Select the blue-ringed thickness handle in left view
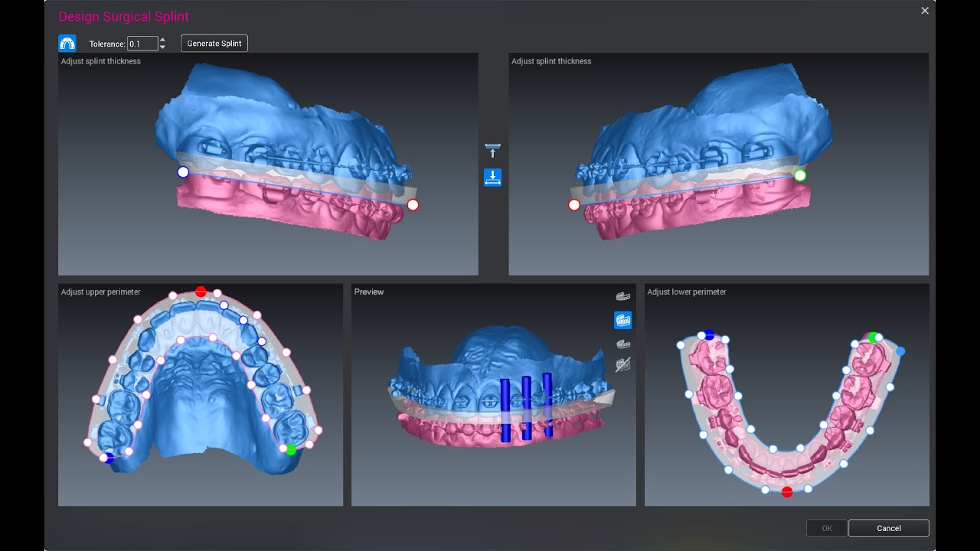This screenshot has width=980, height=551. coord(183,172)
